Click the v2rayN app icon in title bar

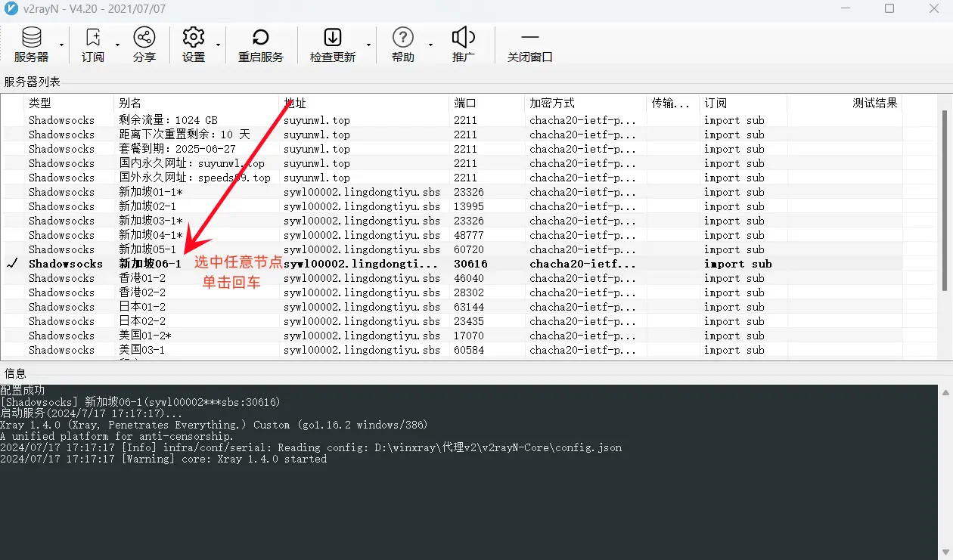coord(10,9)
